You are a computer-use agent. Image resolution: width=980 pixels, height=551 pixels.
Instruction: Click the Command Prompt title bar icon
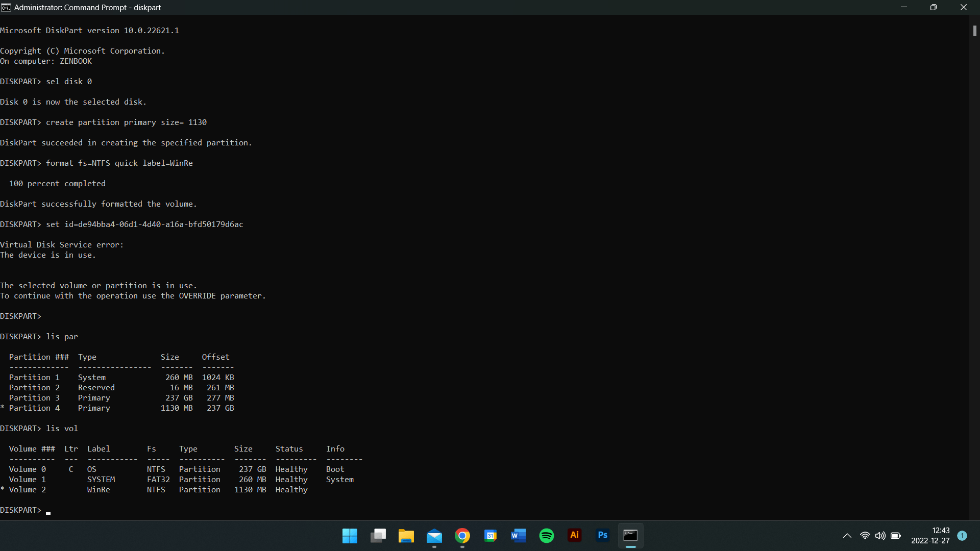[6, 7]
